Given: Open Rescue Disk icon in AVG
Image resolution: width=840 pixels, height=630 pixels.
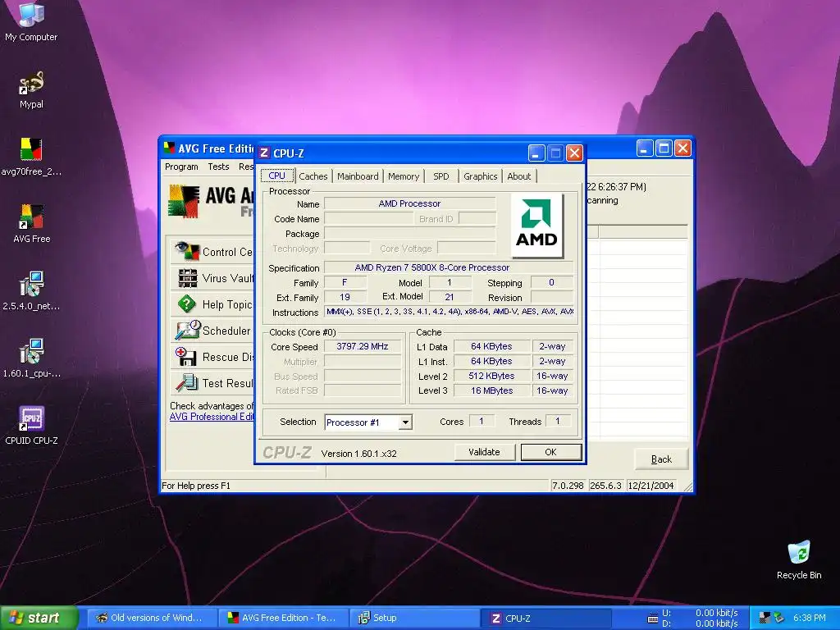Looking at the screenshot, I should click(x=186, y=357).
